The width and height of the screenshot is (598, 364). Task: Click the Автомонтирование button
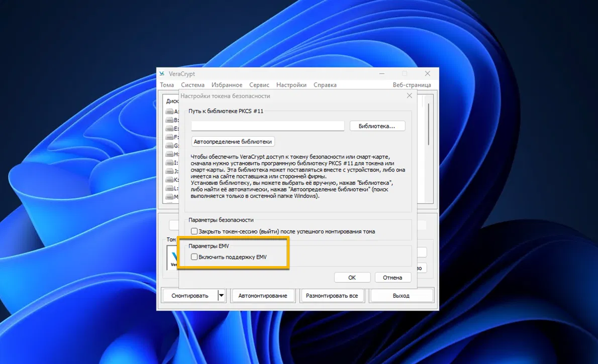click(263, 296)
